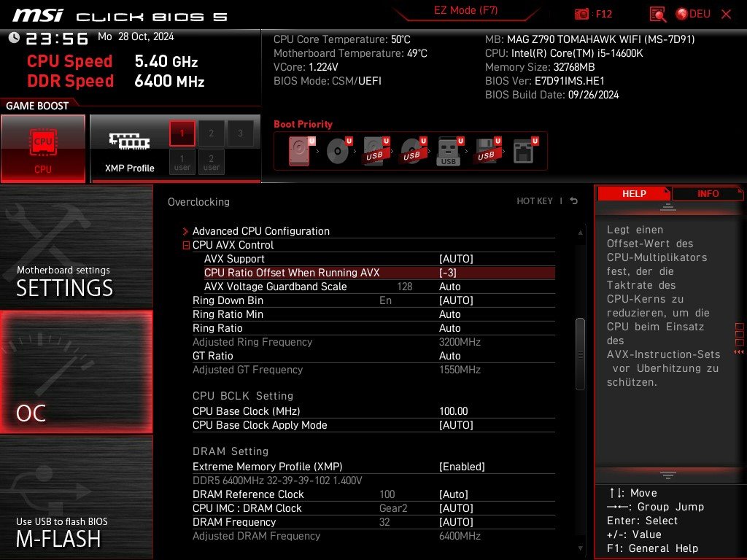Viewport: 747px width, 560px height.
Task: Toggle the GAME BOOST CPU button
Action: [43, 148]
